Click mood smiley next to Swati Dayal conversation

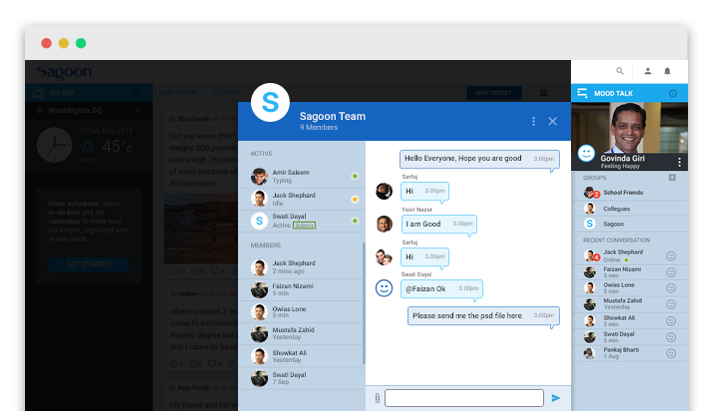point(671,337)
